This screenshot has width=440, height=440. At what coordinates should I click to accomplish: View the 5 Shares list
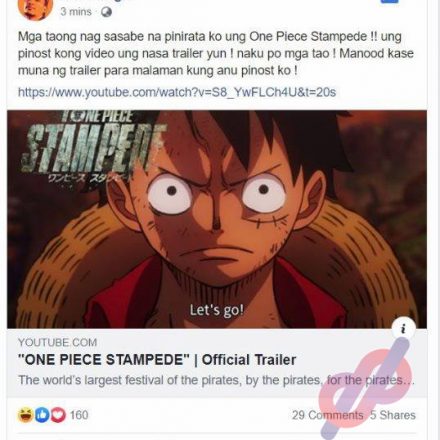(x=393, y=415)
